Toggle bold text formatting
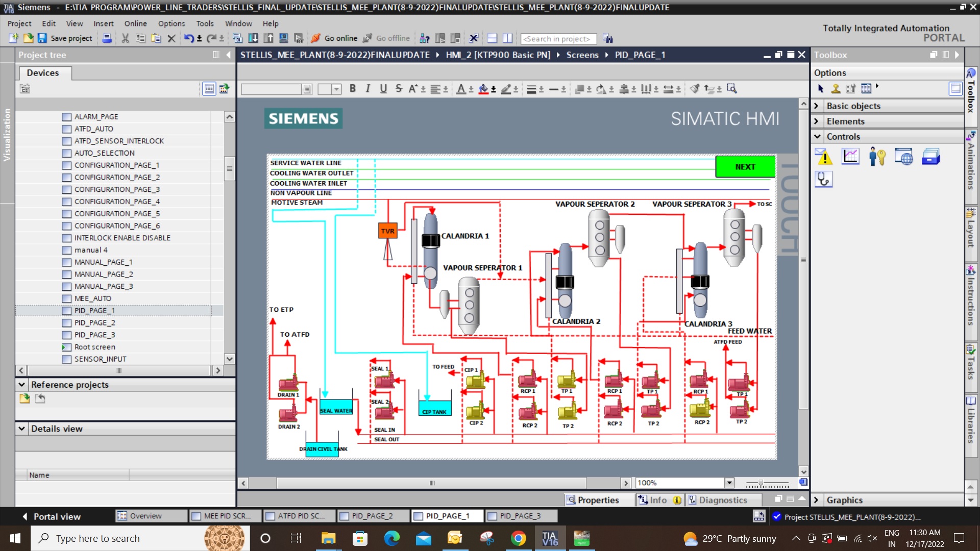This screenshot has height=551, width=980. point(352,89)
